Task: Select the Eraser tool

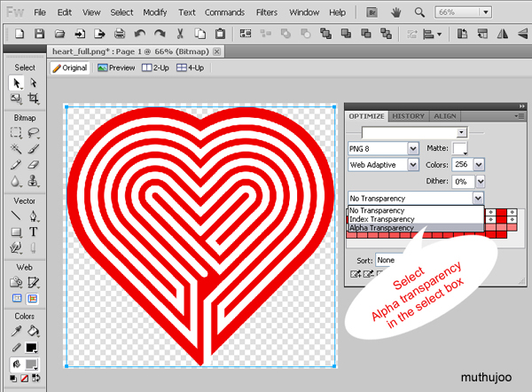Action: (34, 165)
